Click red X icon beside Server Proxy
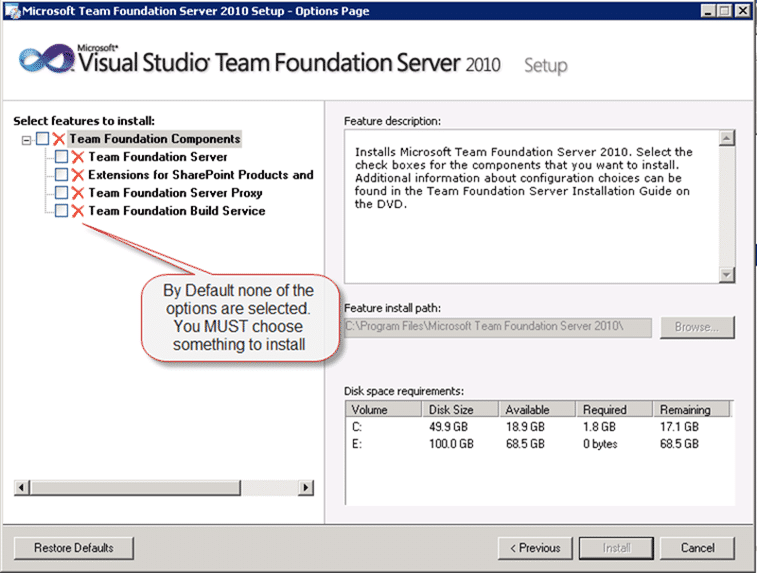Image resolution: width=757 pixels, height=573 pixels. [78, 193]
